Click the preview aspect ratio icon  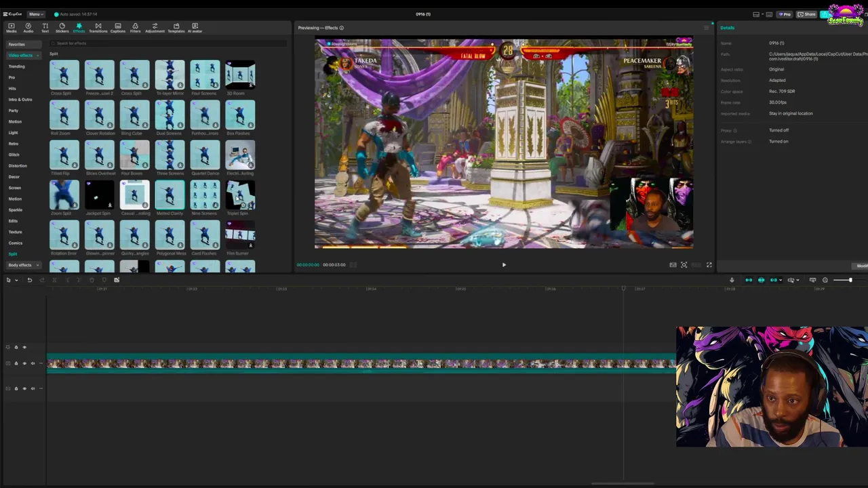click(673, 265)
